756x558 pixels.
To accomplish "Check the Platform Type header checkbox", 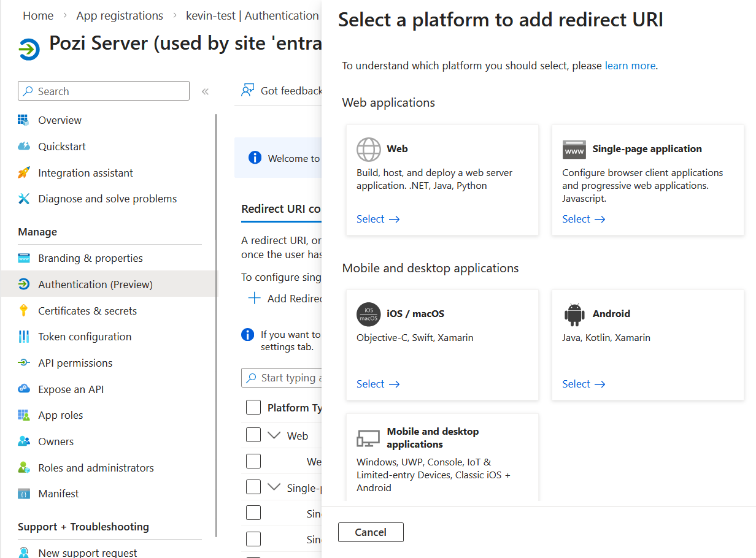I will click(x=253, y=407).
